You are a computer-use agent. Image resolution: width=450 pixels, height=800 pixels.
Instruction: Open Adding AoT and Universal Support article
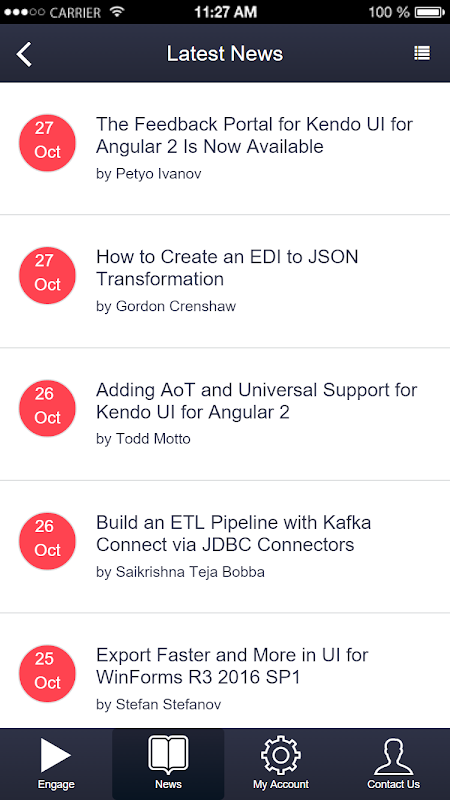pos(257,401)
